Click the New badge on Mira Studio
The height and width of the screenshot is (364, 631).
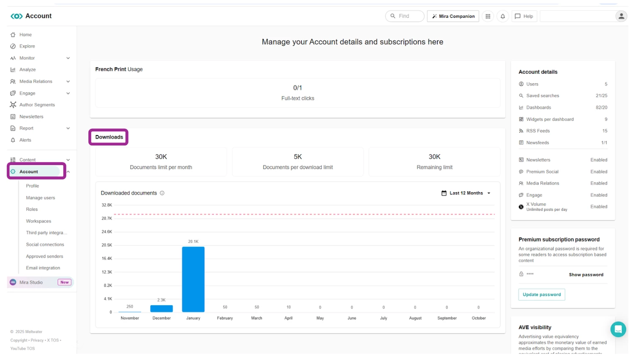64,283
